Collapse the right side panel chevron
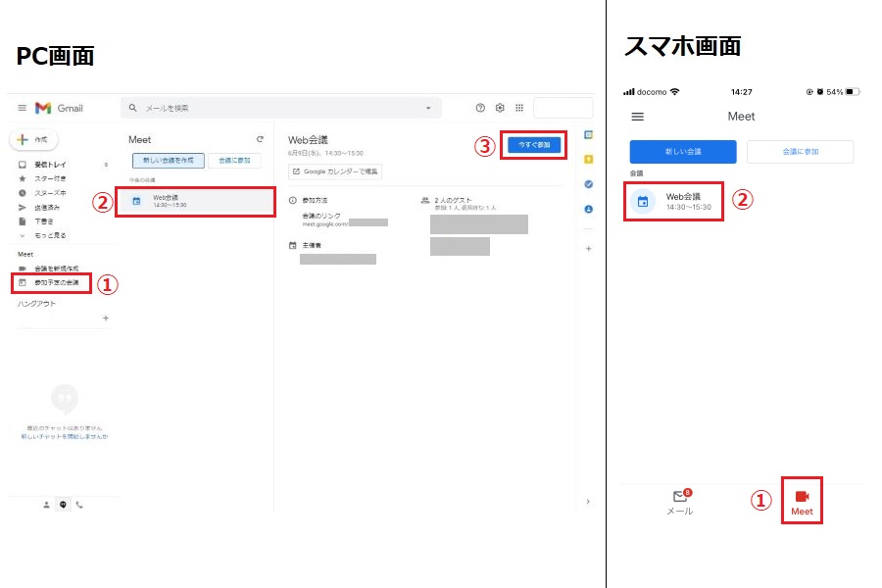882x588 pixels. point(587,502)
